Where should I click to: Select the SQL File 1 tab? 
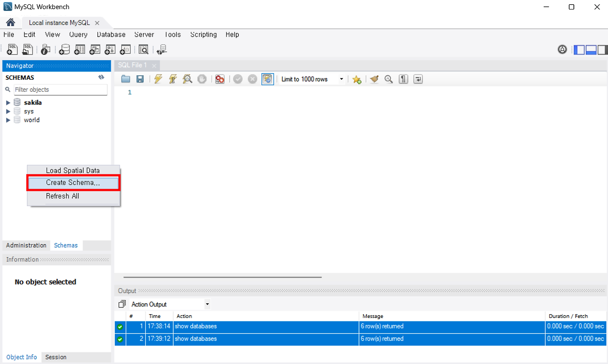(x=133, y=65)
